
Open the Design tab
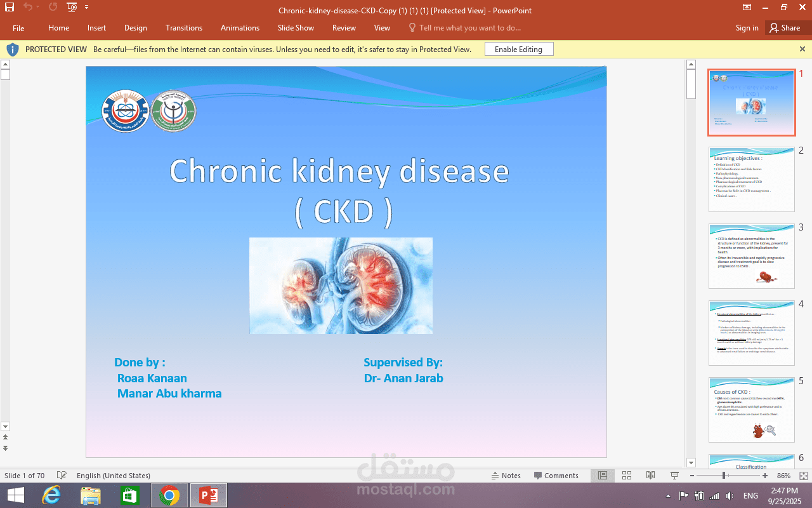pos(135,28)
